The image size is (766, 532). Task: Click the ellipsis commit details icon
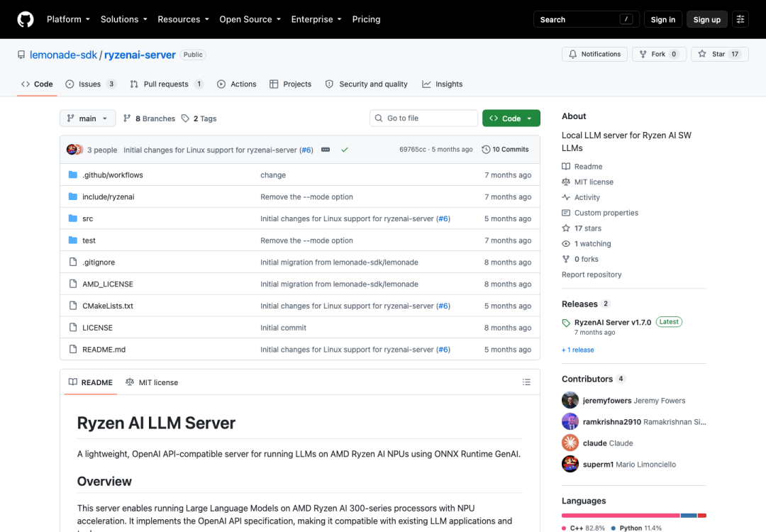tap(326, 150)
